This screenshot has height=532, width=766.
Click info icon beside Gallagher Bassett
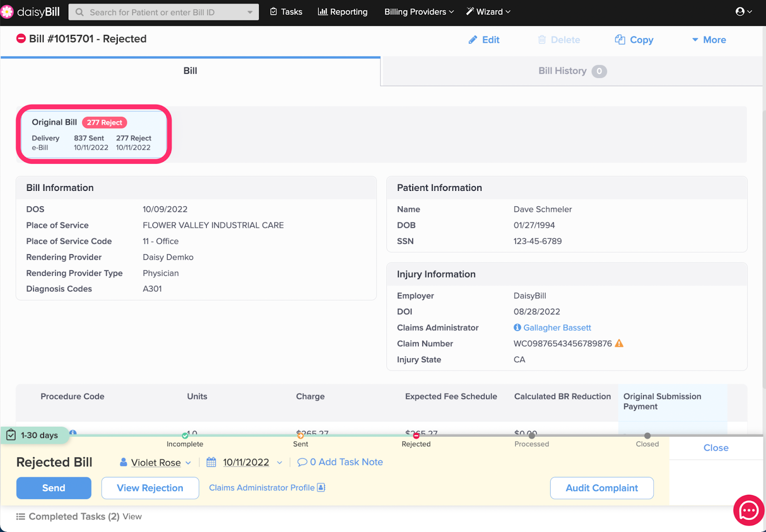(x=517, y=328)
